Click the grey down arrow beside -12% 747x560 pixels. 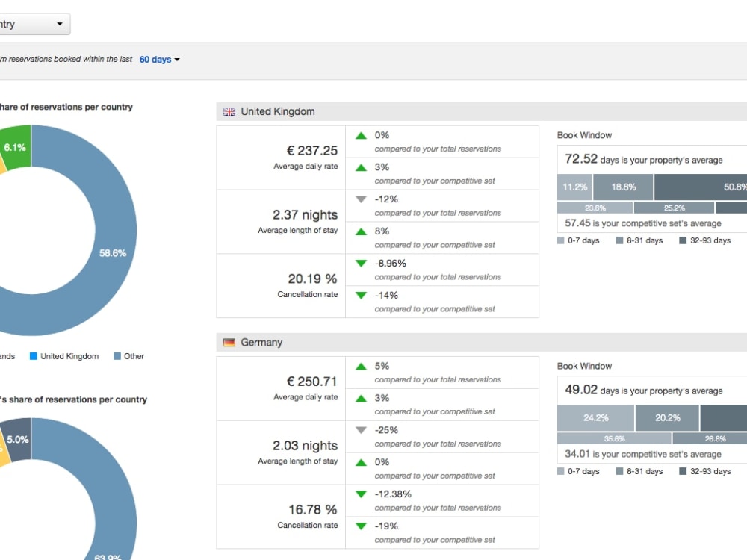pyautogui.click(x=361, y=199)
